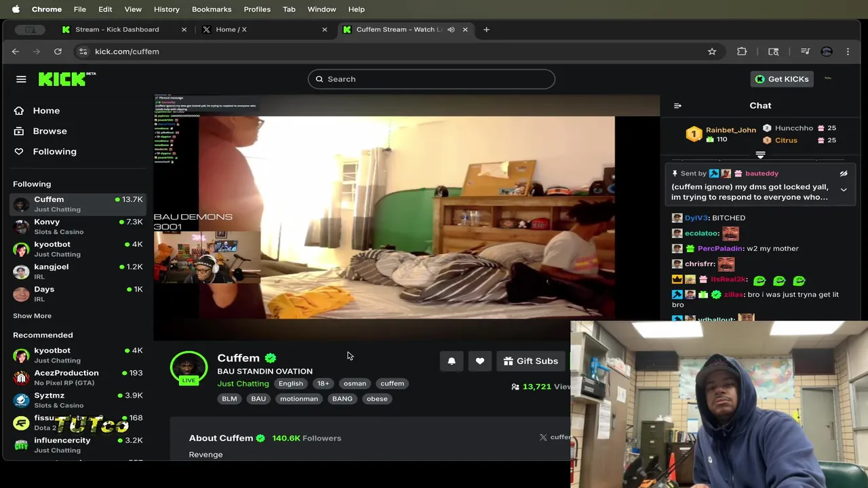
Task: Open Chrome three-dot menu
Action: pyautogui.click(x=848, y=52)
